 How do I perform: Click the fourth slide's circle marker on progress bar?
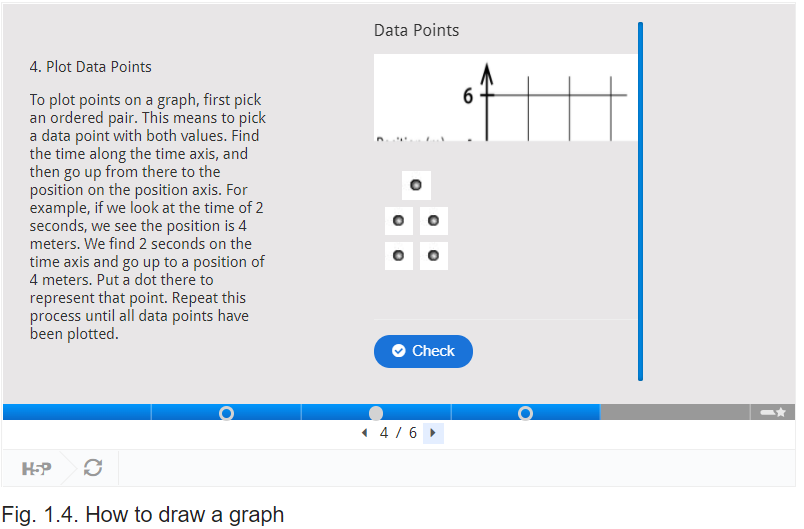tap(525, 413)
